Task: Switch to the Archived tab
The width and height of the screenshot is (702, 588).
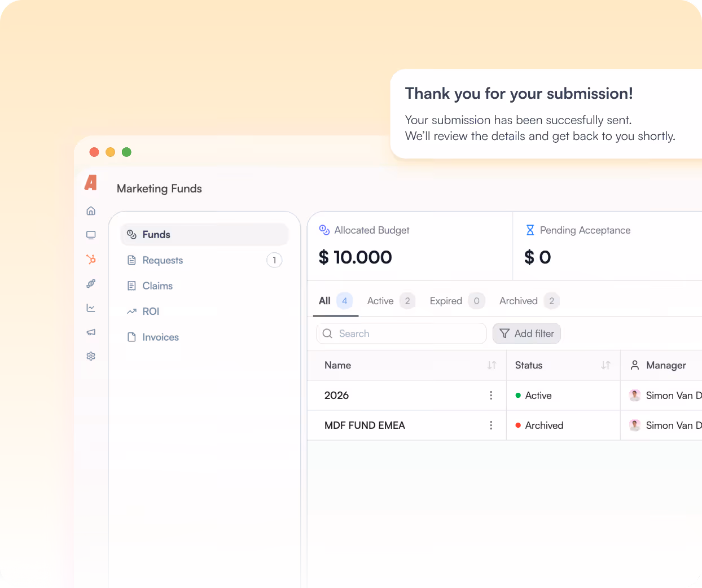Action: click(529, 301)
